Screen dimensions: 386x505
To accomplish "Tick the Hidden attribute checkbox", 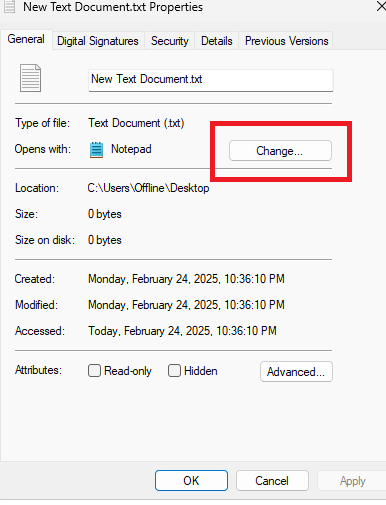I will 174,370.
